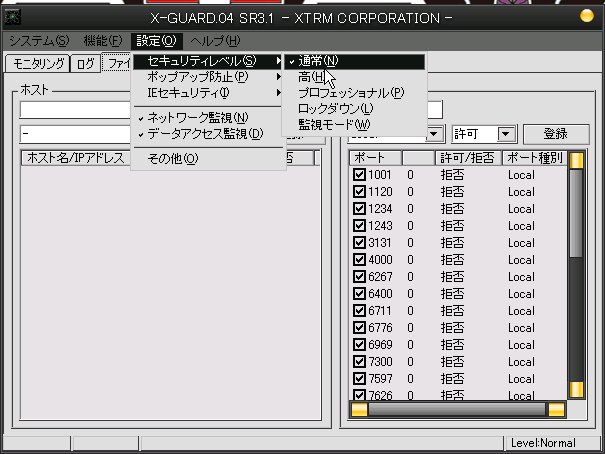
Task: Click the 登録 button
Action: 556,134
